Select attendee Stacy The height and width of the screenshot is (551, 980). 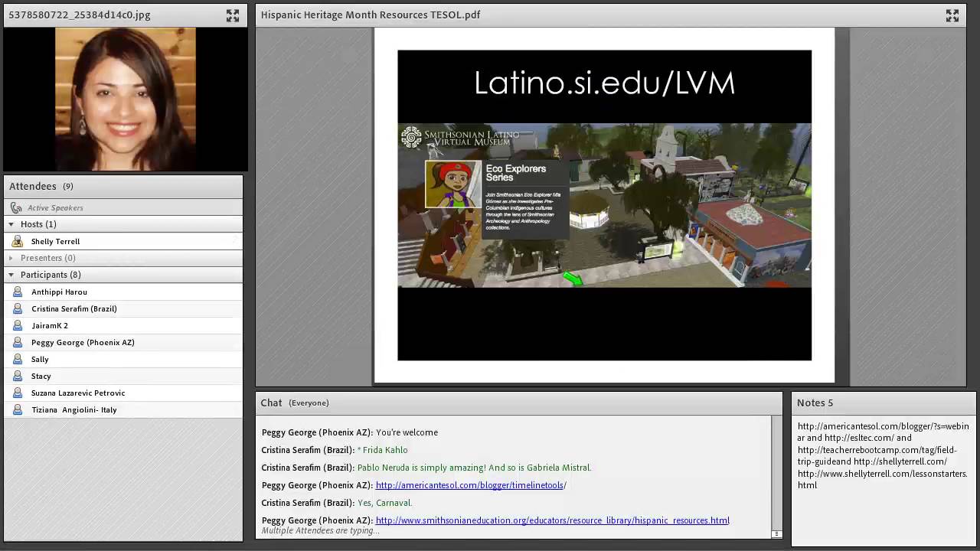pos(122,376)
